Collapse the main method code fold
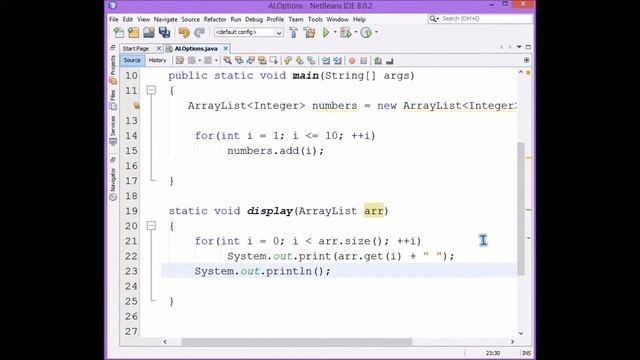This screenshot has width=640, height=360. click(151, 90)
